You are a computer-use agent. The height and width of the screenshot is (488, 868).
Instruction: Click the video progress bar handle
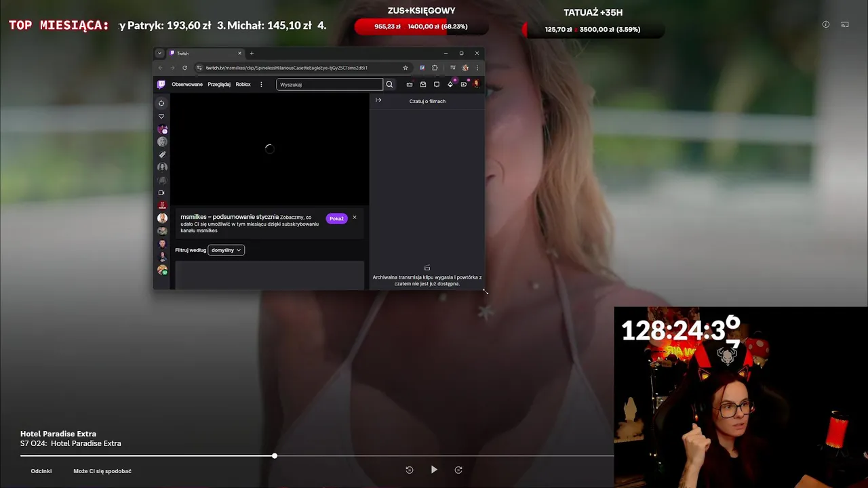coord(275,455)
